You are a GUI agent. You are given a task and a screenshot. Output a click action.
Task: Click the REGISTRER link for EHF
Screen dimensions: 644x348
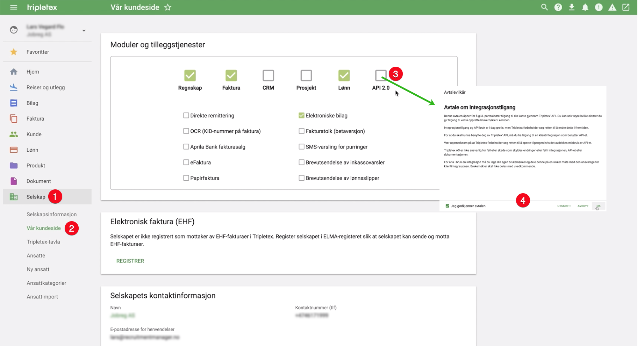pos(130,261)
